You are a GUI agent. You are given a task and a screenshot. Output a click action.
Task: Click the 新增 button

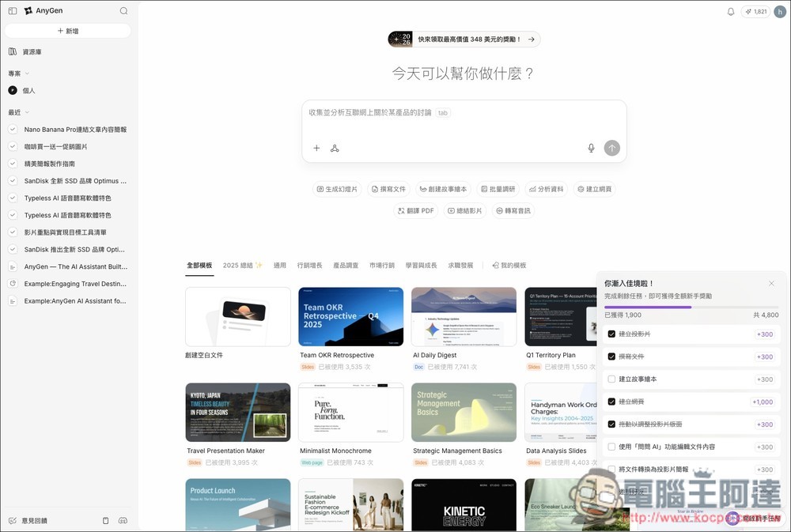click(x=67, y=31)
